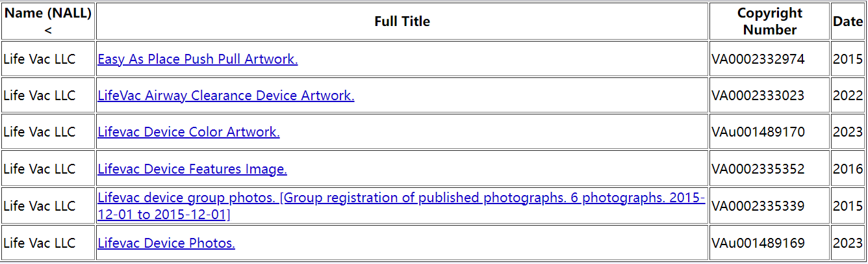This screenshot has width=868, height=264.
Task: Click the Lifevac Device Color Artwork link
Action: (188, 132)
